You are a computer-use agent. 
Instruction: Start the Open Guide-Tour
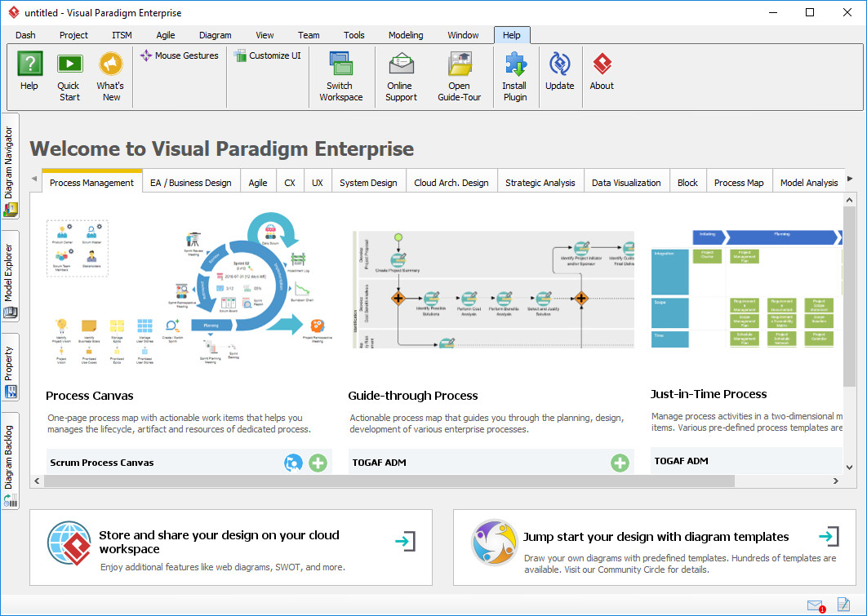pyautogui.click(x=459, y=76)
